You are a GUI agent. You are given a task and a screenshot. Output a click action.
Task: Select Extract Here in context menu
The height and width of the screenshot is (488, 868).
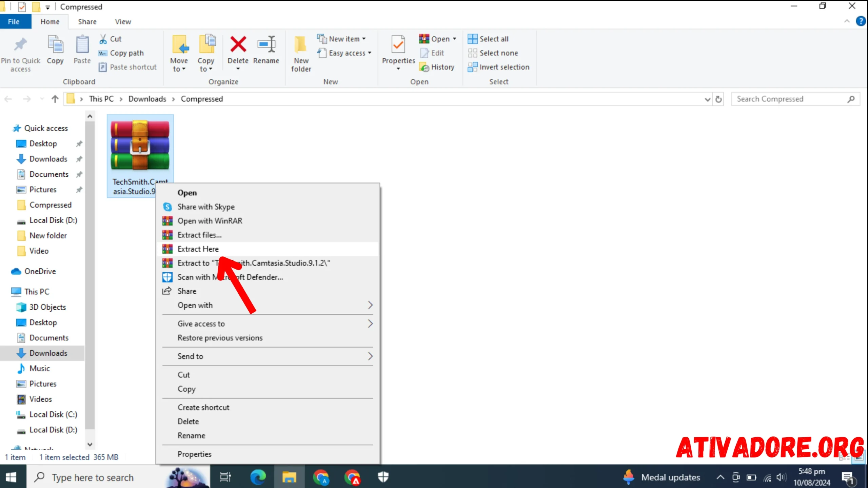point(268,249)
